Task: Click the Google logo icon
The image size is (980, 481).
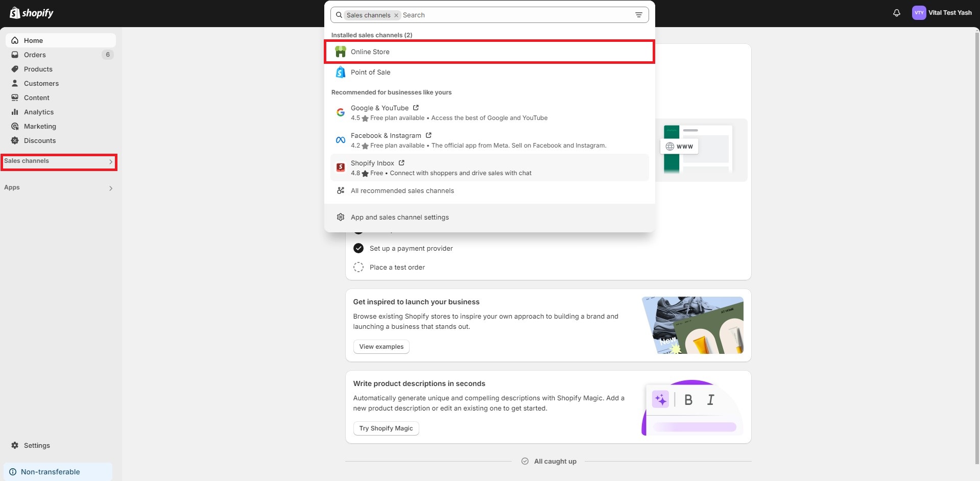Action: (x=341, y=112)
